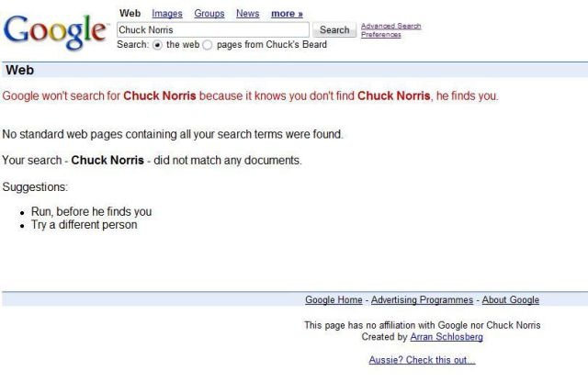Viewport: 588px width, 382px height.
Task: Click the "Run, before he finds you" suggestion
Action: point(91,211)
